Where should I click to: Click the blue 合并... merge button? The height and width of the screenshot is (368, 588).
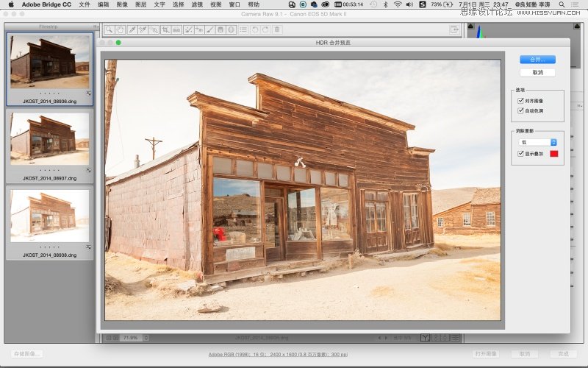tap(537, 60)
